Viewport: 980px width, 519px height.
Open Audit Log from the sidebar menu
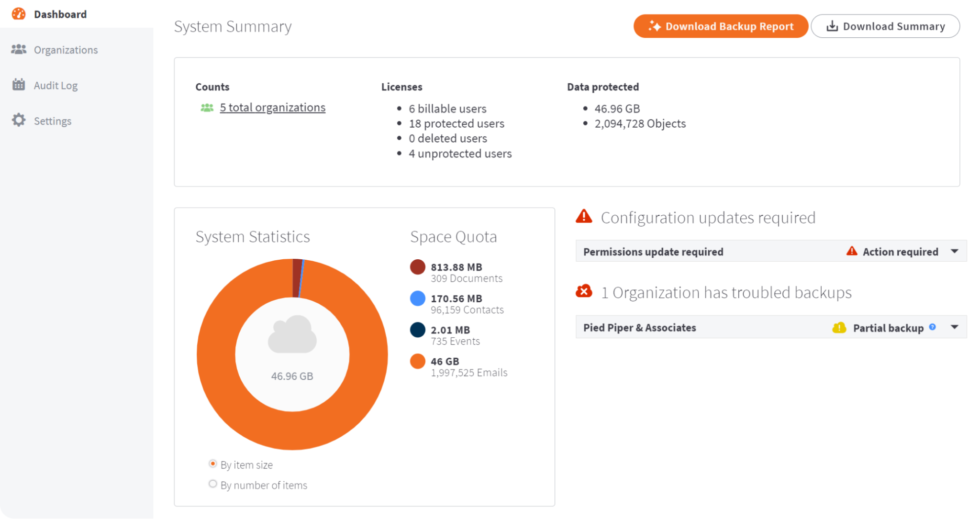(56, 85)
